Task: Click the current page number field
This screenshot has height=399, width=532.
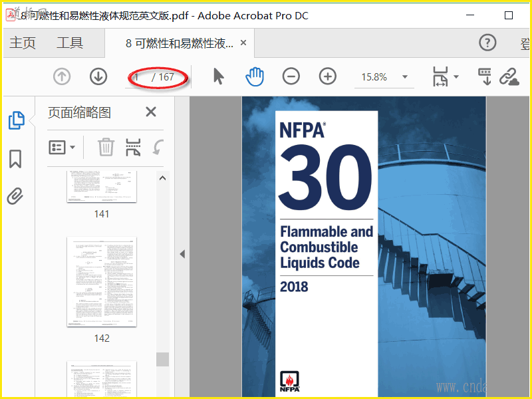Action: 137,77
